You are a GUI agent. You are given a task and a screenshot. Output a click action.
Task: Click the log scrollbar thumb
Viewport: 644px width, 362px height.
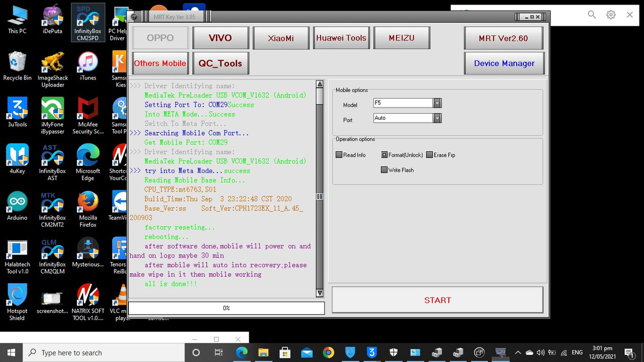click(x=319, y=197)
